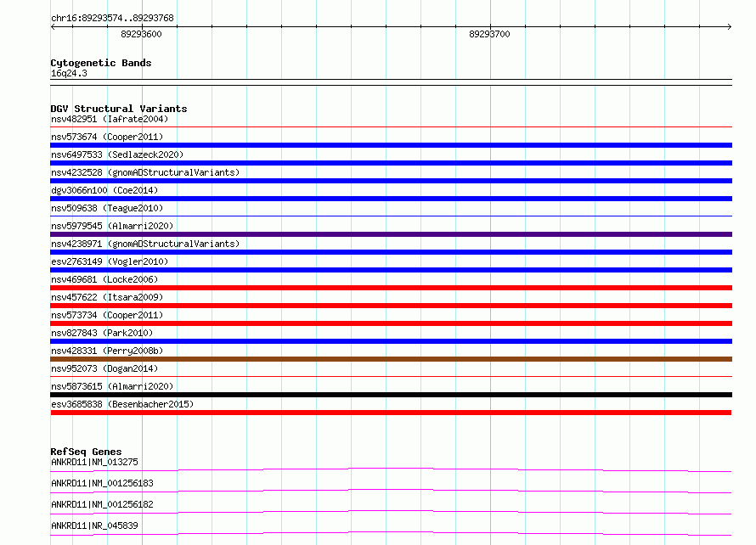Open the nsv573734 (Cooper2011) variant
The height and width of the screenshot is (545, 756).
(391, 323)
